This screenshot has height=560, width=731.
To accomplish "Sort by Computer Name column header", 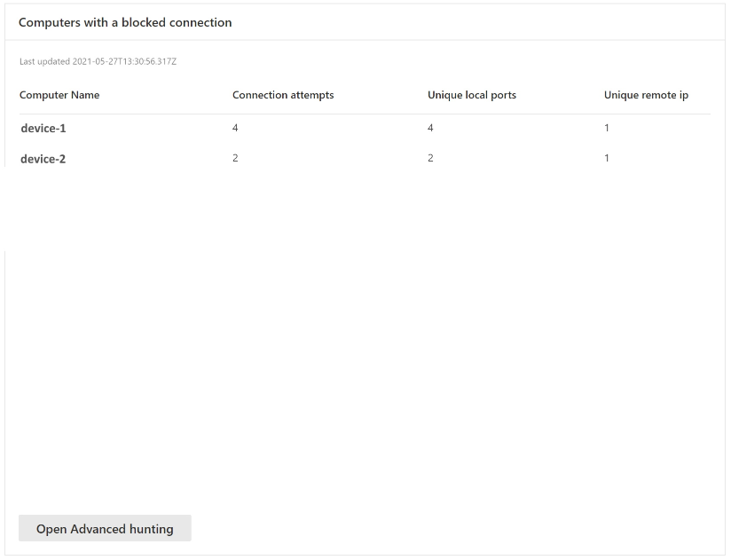I will [x=59, y=95].
